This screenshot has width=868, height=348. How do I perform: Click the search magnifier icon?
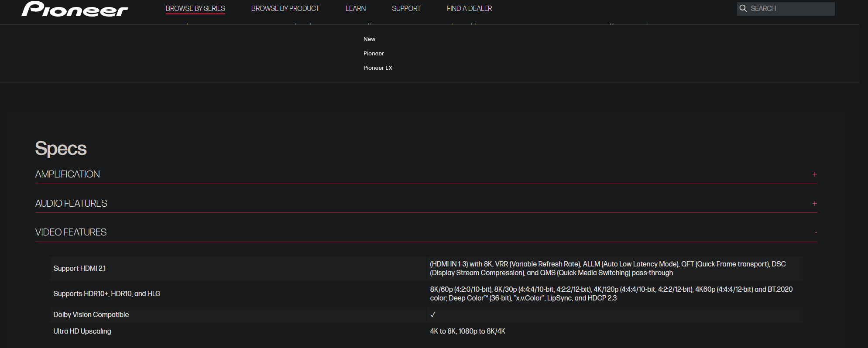pos(743,8)
